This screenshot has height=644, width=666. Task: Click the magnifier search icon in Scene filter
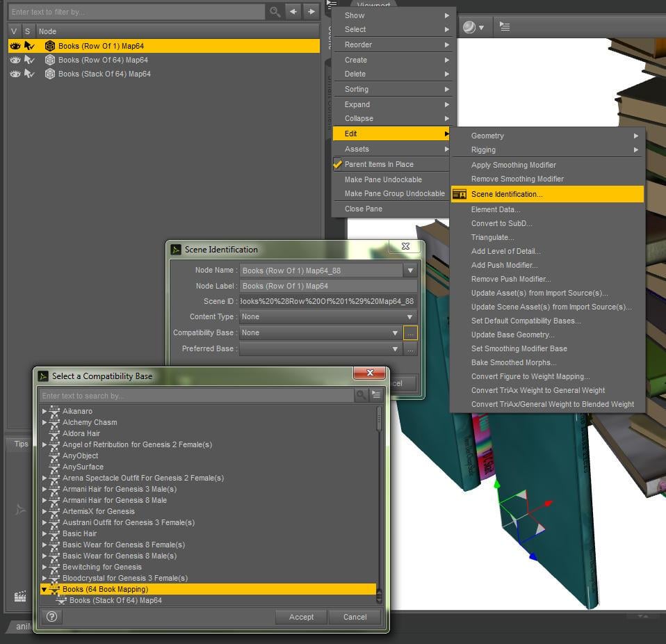(275, 12)
